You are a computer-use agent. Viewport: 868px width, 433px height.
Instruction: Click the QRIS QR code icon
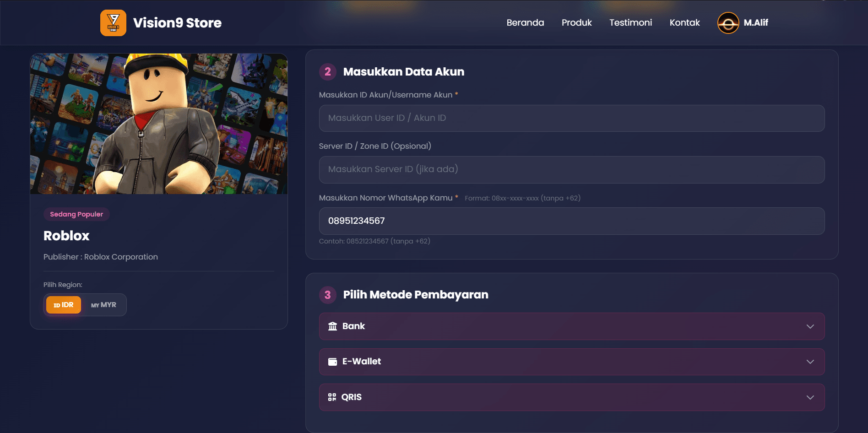(332, 397)
